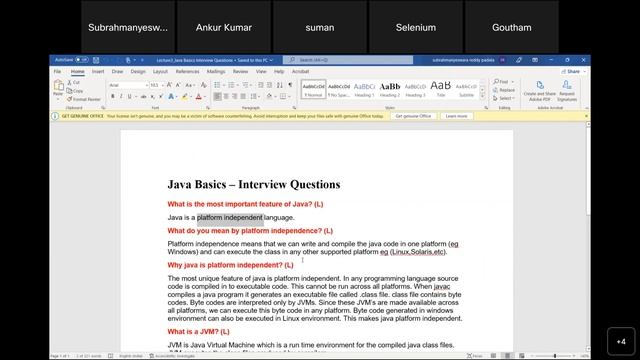Click the Learn more button
The height and width of the screenshot is (360, 640).
coord(456,116)
